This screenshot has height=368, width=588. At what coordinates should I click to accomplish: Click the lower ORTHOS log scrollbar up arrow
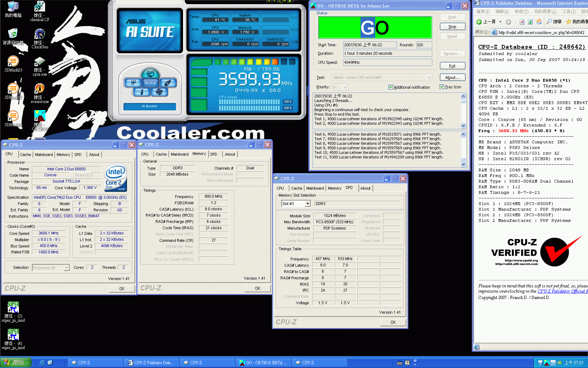coord(463,134)
